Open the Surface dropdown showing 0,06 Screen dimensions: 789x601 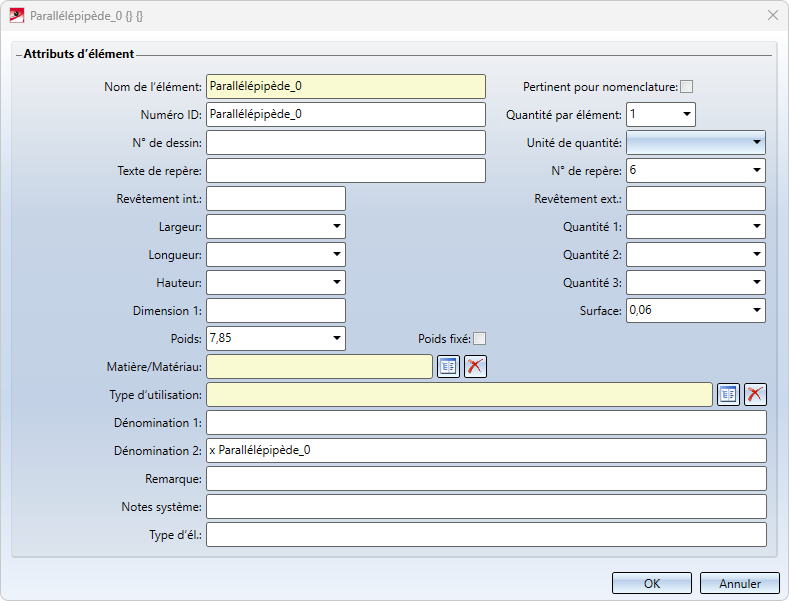click(756, 311)
